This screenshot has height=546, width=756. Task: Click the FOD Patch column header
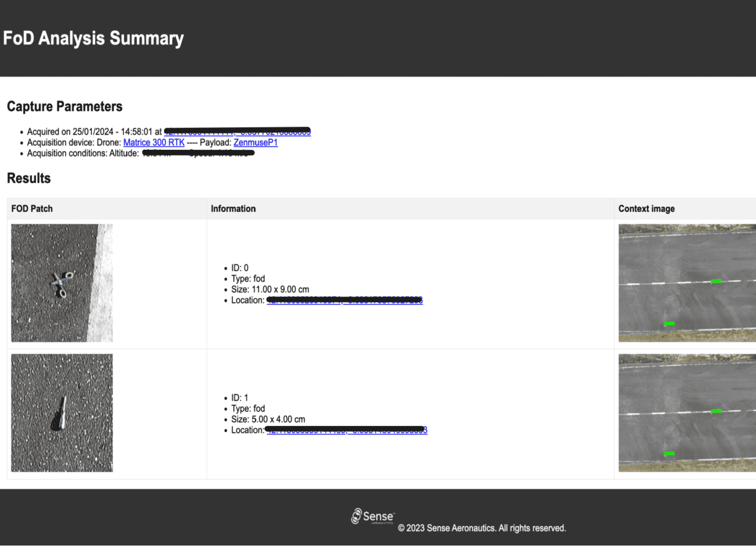tap(32, 209)
